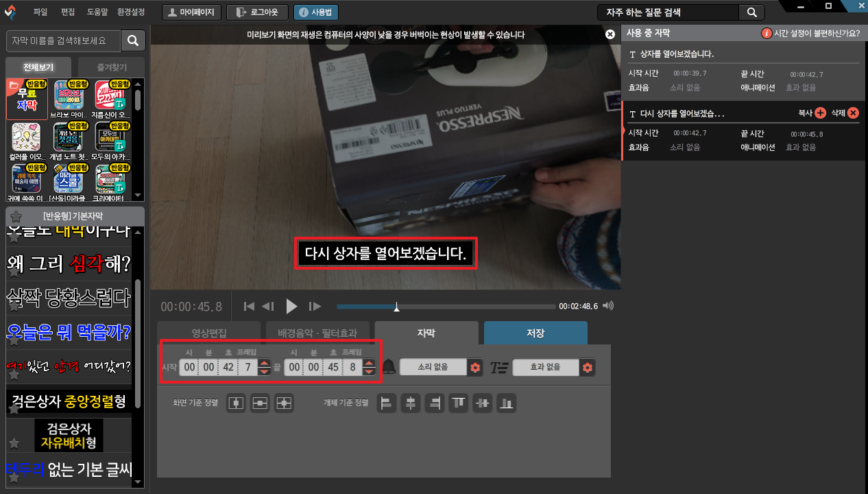This screenshot has width=868, height=494.
Task: Click the 사용법 guide button
Action: [315, 12]
